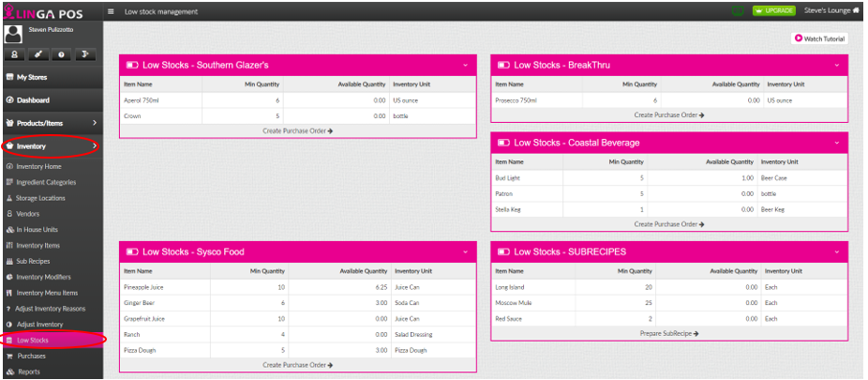This screenshot has width=868, height=380.
Task: Open the user account icon button
Action: [x=14, y=54]
